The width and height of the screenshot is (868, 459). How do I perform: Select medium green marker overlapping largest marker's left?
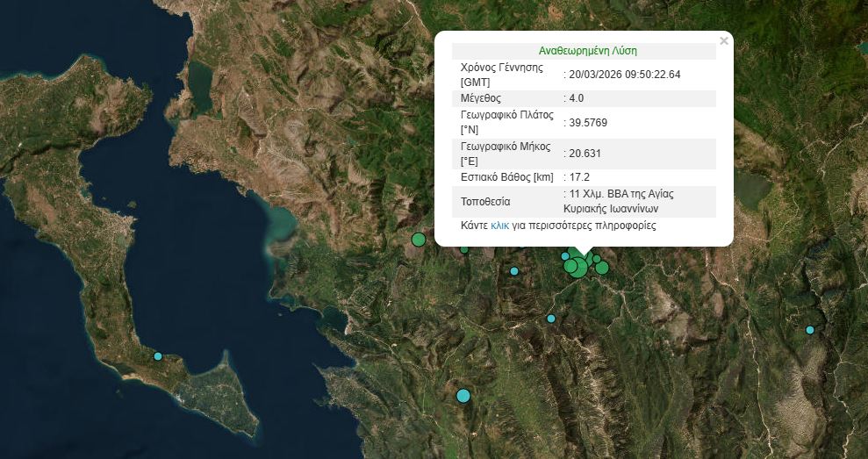pyautogui.click(x=570, y=266)
